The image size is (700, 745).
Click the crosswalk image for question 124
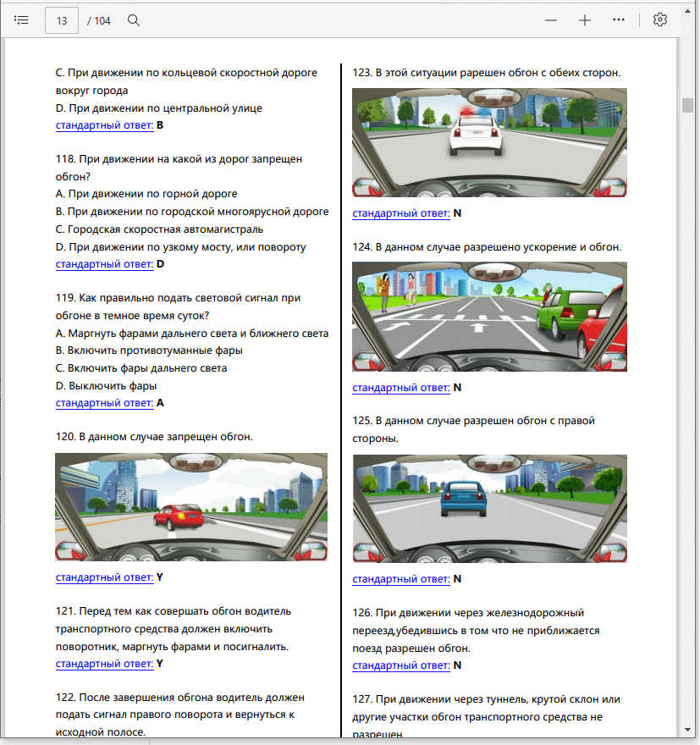489,317
